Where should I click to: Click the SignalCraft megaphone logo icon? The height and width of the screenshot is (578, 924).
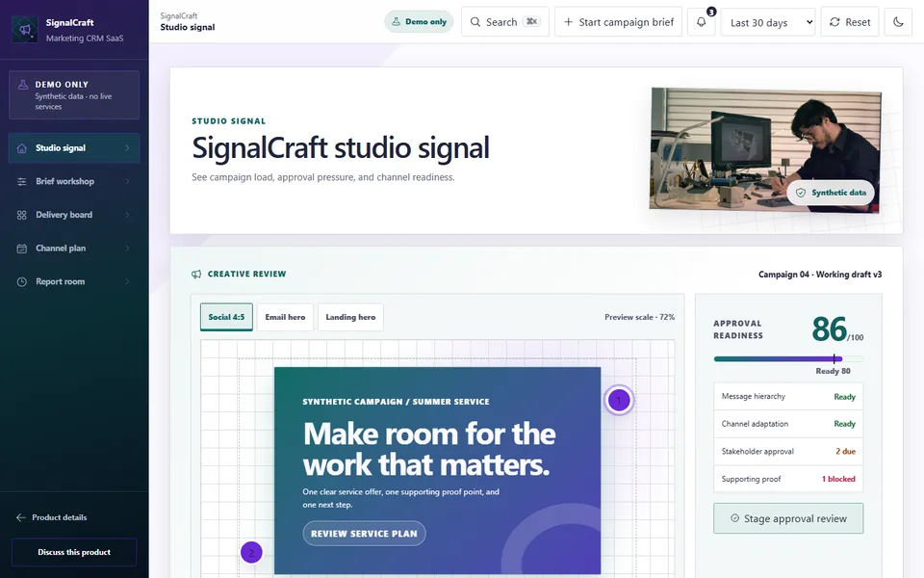tap(25, 30)
